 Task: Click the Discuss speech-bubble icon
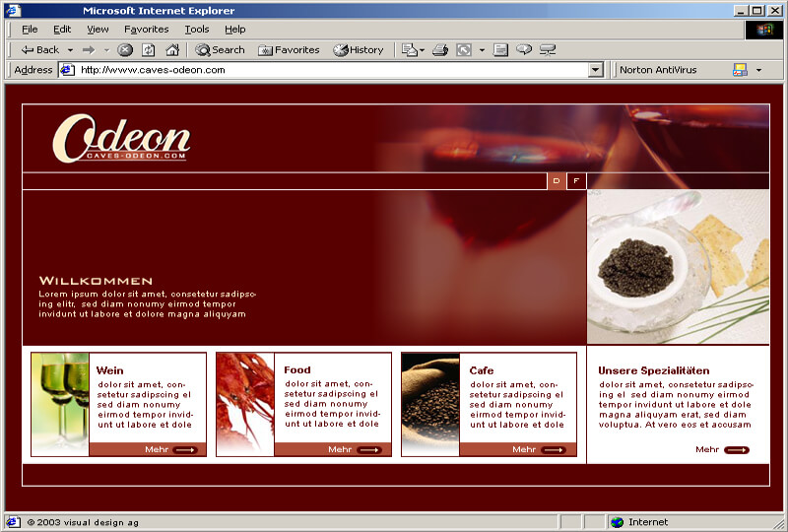click(x=524, y=49)
